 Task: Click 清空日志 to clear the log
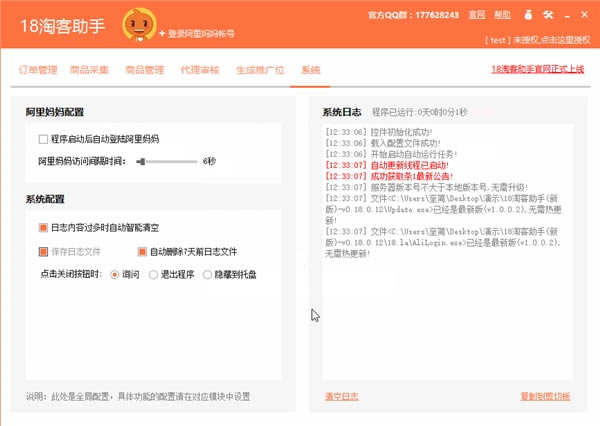point(341,397)
